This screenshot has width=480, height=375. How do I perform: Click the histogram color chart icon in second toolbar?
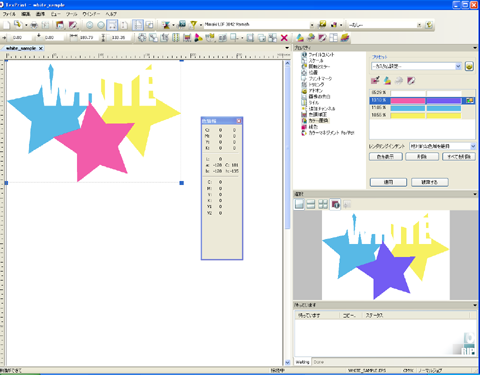[x=187, y=38]
